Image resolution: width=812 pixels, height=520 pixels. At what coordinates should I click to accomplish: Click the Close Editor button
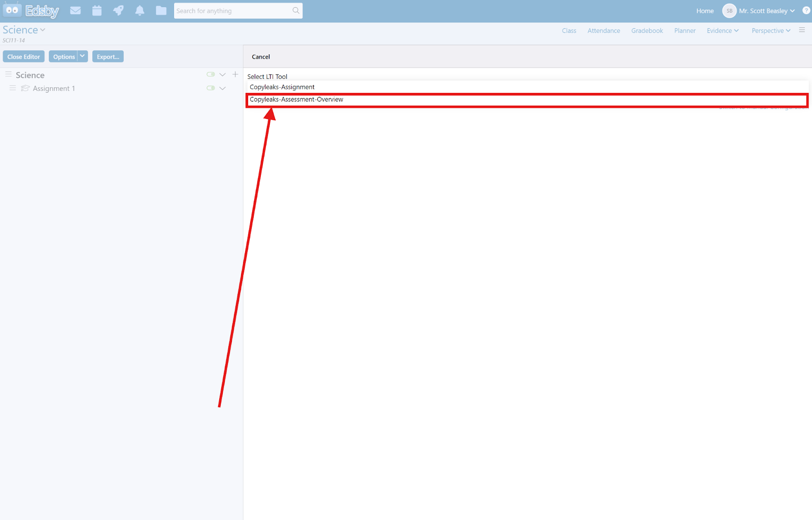click(x=24, y=56)
